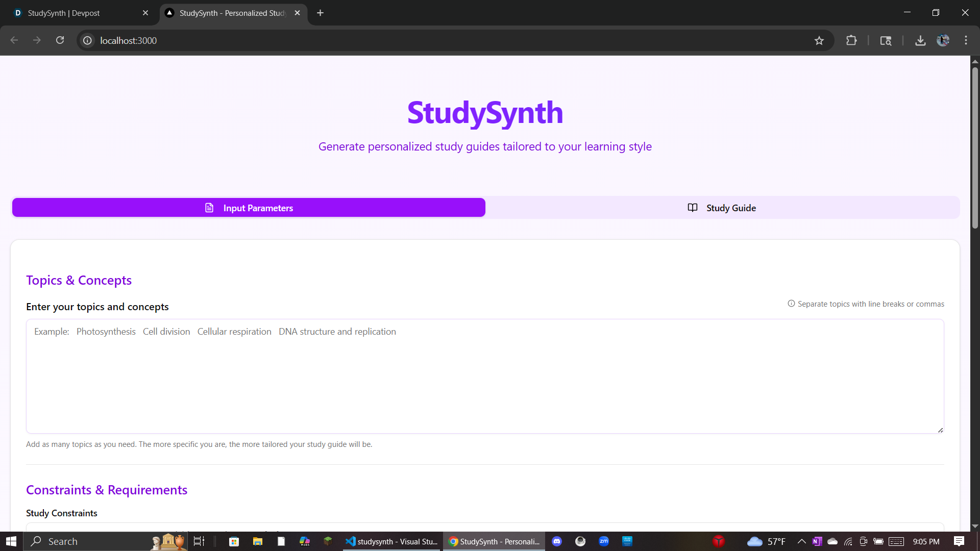Click the topics and concepts text area

click(x=485, y=377)
